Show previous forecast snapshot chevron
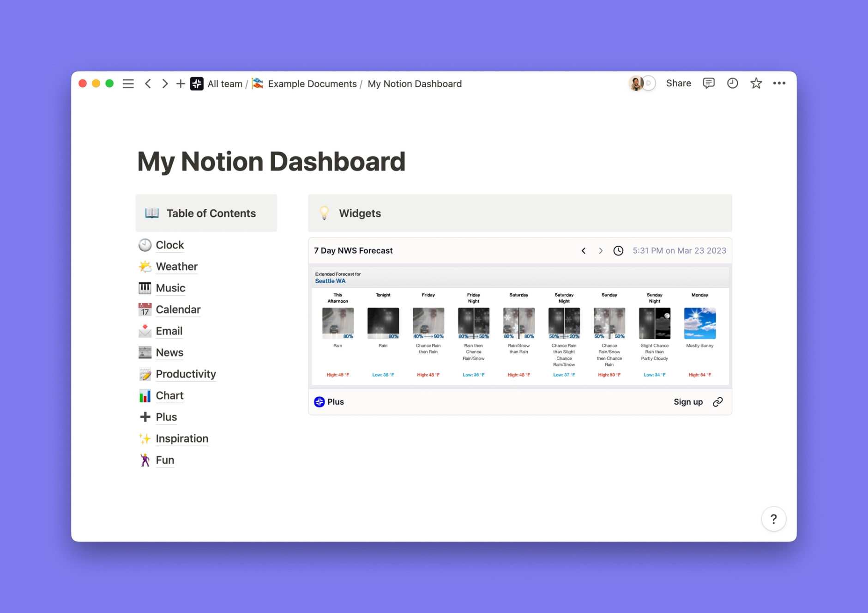 (584, 251)
